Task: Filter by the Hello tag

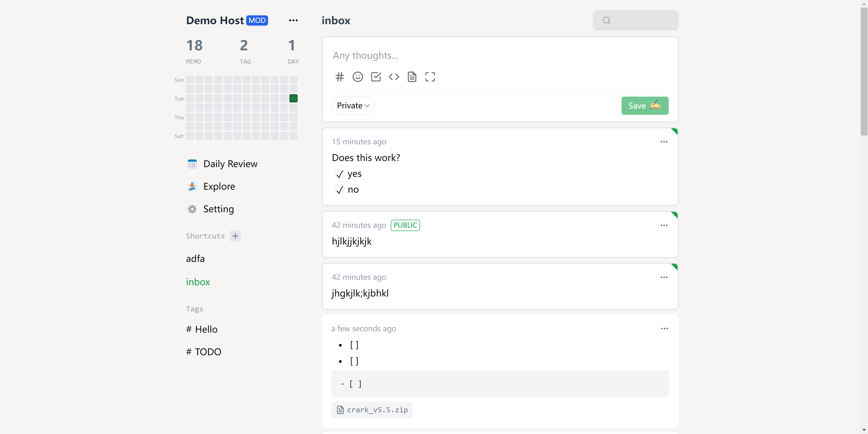Action: (x=202, y=329)
